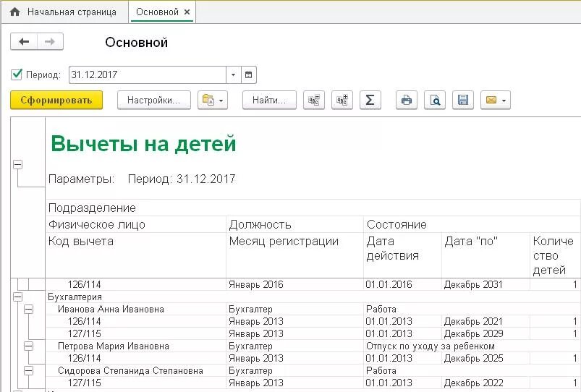This screenshot has height=392, width=581.
Task: Open the home Начальная страница icon
Action: (x=14, y=12)
